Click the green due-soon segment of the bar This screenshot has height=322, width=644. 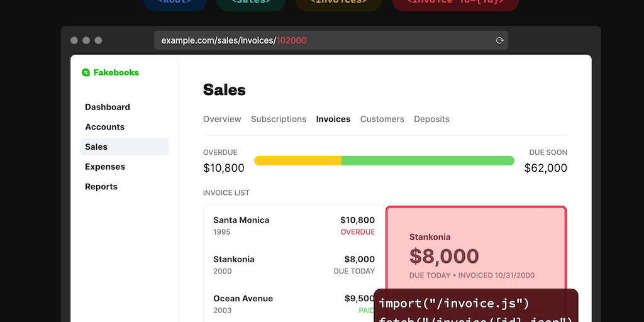click(x=428, y=161)
